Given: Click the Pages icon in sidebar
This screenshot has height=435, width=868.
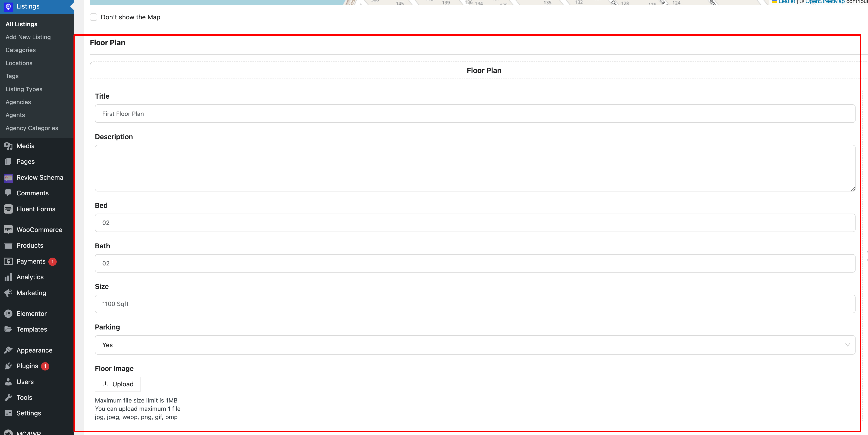Looking at the screenshot, I should click(x=9, y=162).
